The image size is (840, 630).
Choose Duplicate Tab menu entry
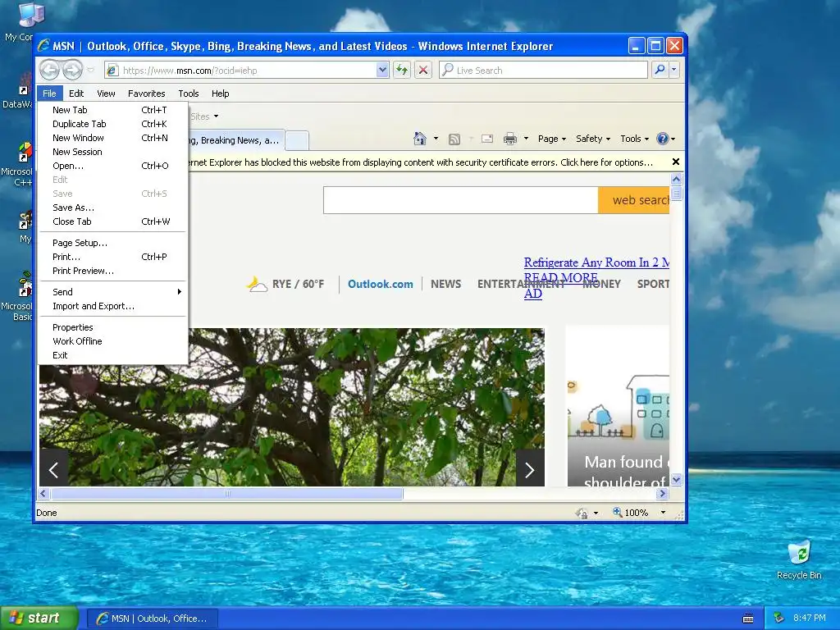tap(113, 124)
